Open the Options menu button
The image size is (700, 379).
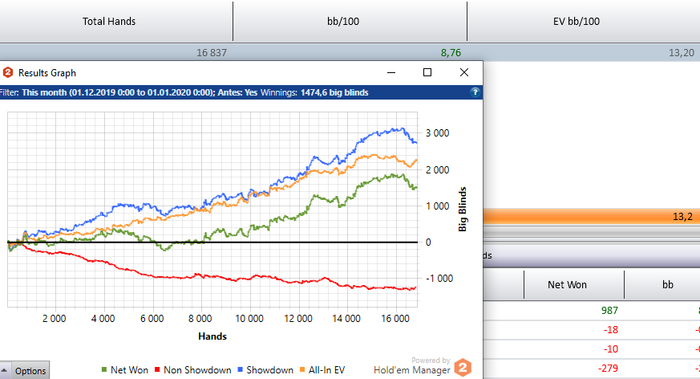30,371
